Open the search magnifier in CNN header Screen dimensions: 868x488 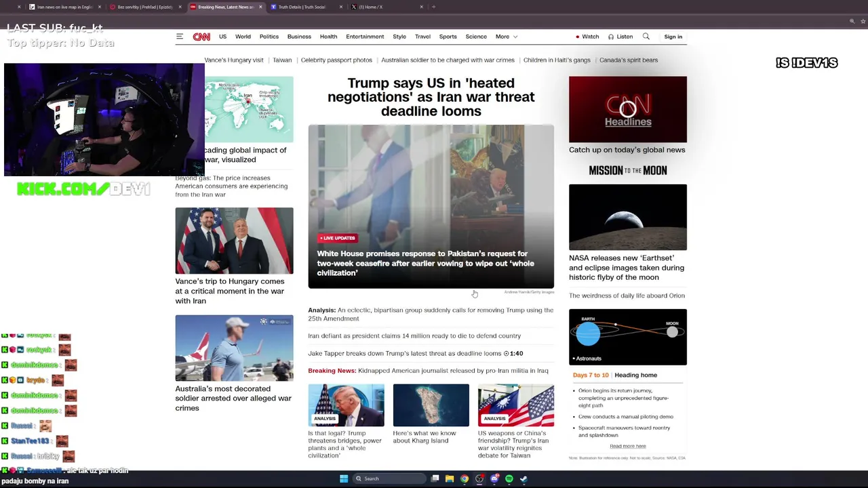[646, 37]
